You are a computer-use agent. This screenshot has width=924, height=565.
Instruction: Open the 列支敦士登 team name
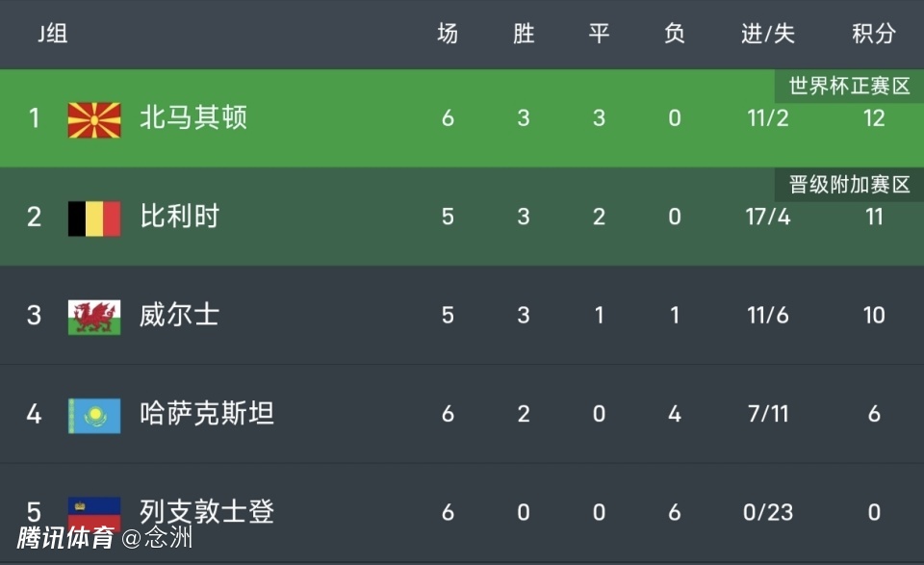[207, 511]
